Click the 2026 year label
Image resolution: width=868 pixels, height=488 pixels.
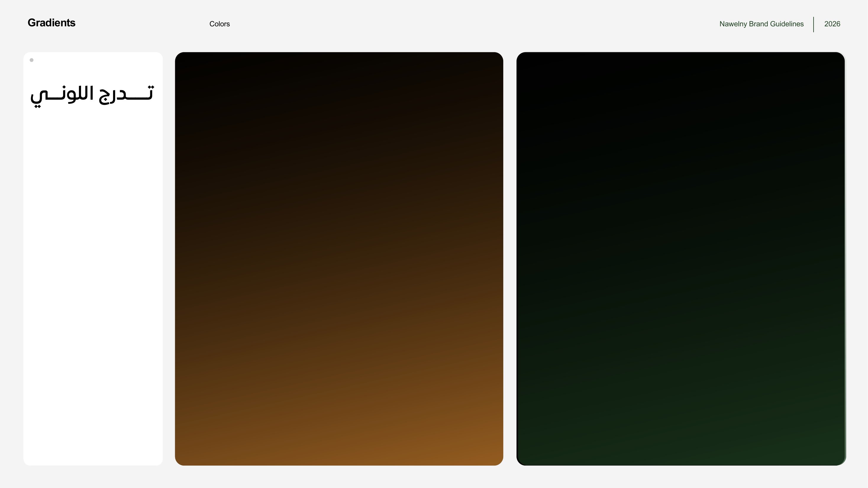click(832, 24)
